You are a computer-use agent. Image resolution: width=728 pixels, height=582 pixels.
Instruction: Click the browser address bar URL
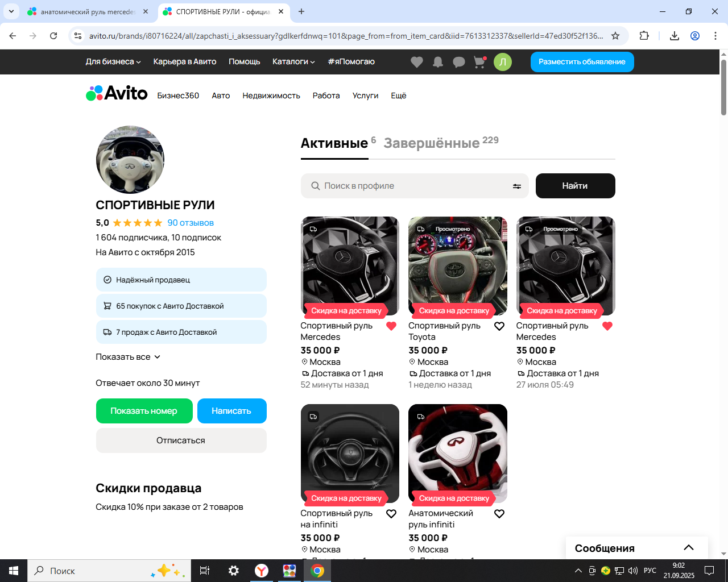pos(346,36)
